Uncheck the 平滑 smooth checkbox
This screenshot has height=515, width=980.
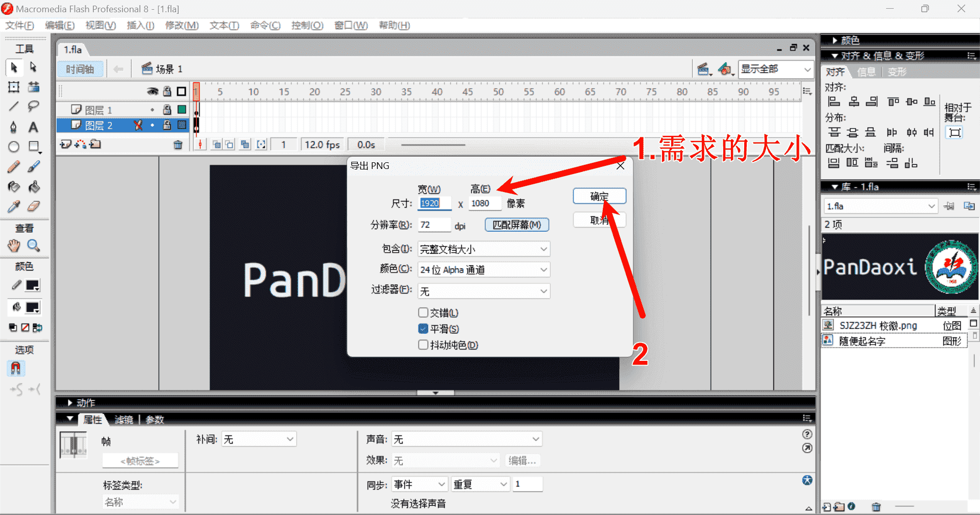(x=423, y=329)
